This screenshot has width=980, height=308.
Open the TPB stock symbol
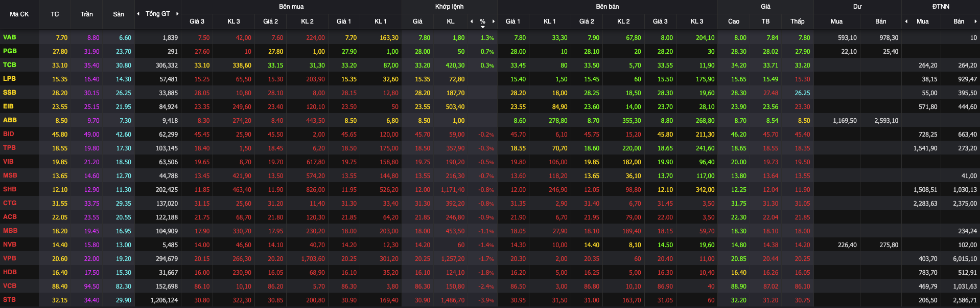[9, 148]
